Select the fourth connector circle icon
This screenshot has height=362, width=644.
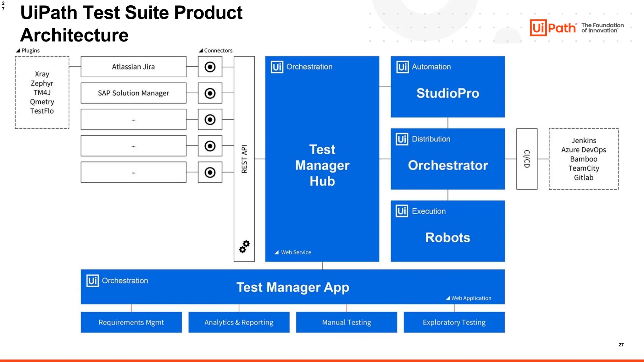(x=210, y=146)
